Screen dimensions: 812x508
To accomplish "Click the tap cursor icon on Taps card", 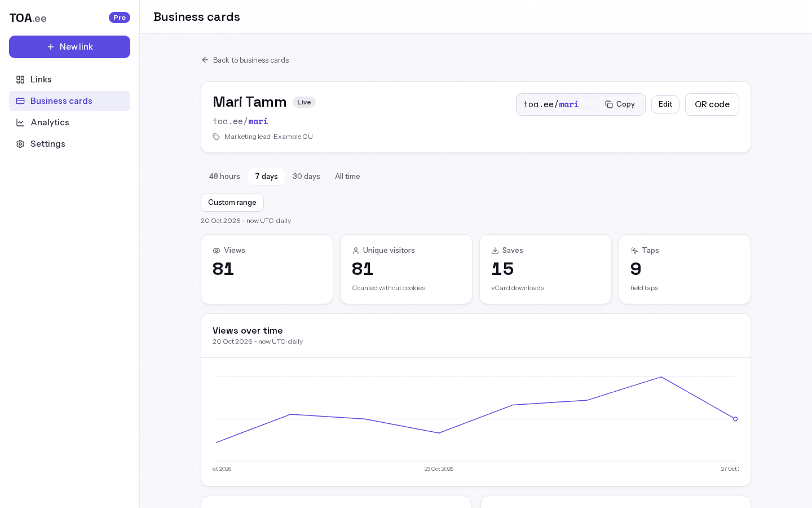I will pos(634,251).
